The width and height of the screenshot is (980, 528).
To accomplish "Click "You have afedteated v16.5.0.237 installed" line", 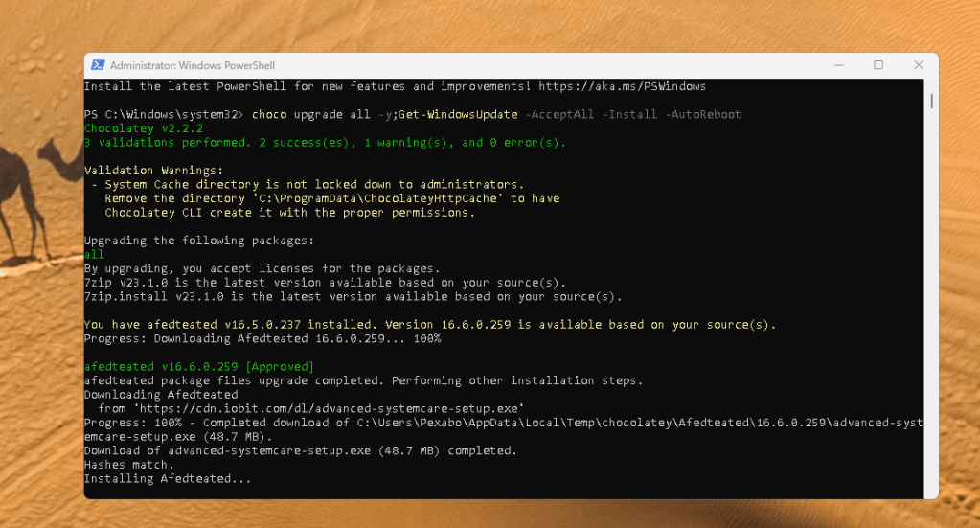I will pos(430,325).
